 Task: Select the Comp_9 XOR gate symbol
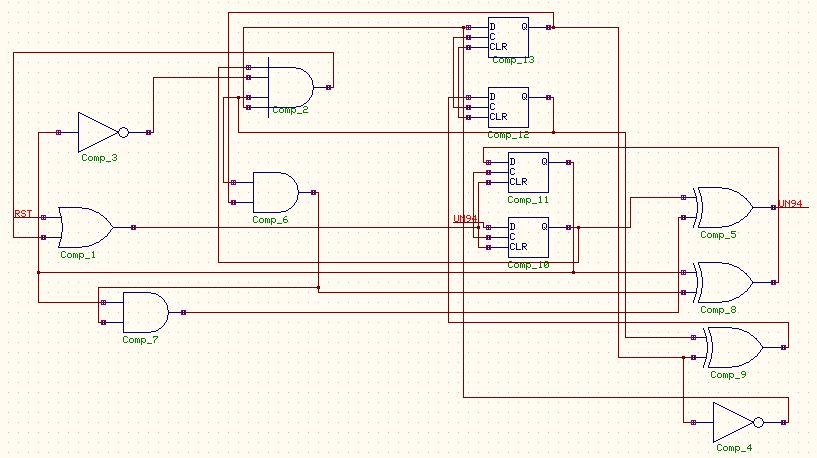pyautogui.click(x=733, y=347)
